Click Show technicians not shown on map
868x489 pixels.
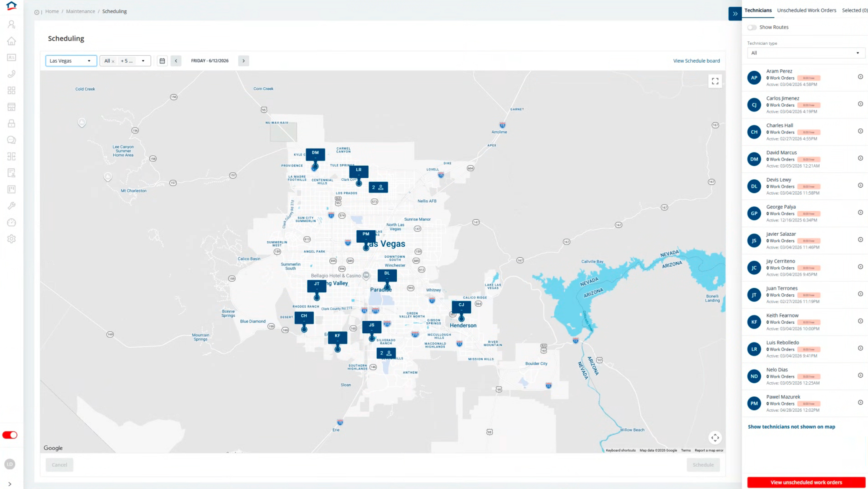coord(791,427)
